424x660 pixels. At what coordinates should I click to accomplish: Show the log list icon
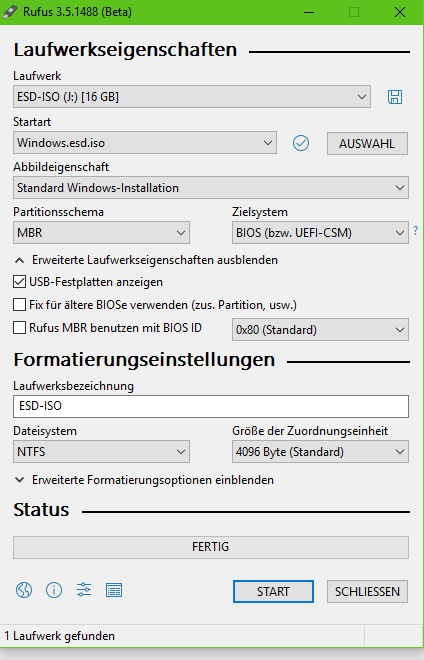point(114,590)
